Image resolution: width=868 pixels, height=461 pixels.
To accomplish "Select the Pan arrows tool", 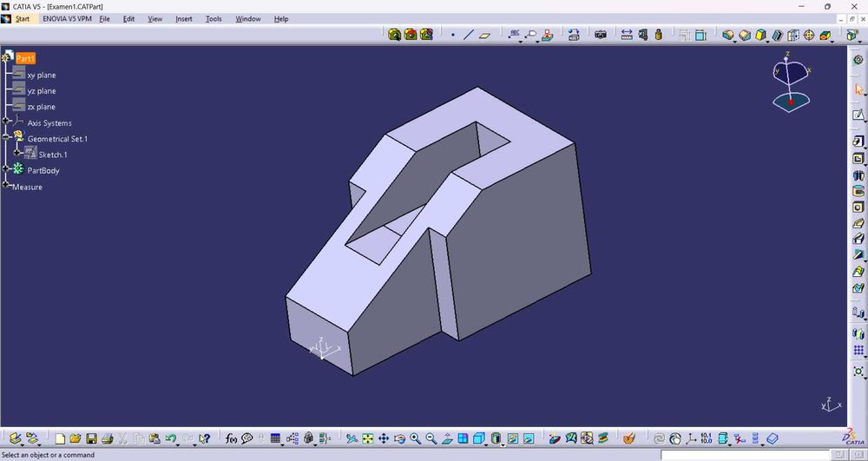I will (x=383, y=439).
